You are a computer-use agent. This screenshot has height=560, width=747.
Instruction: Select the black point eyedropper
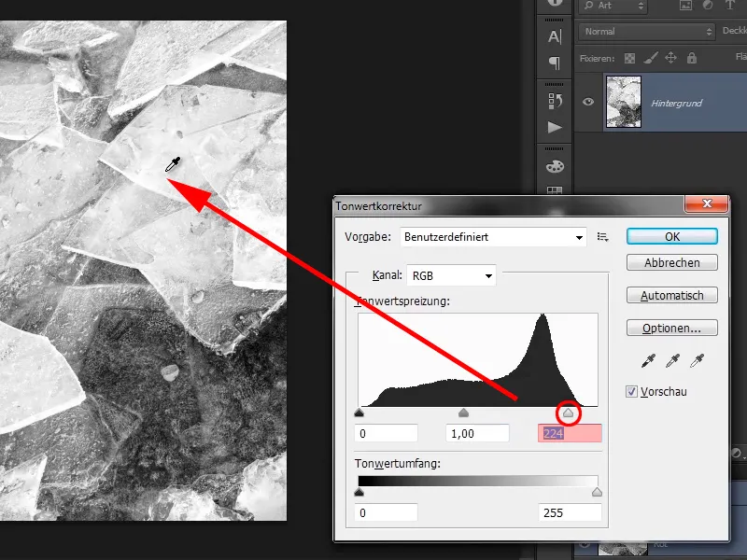coord(648,361)
